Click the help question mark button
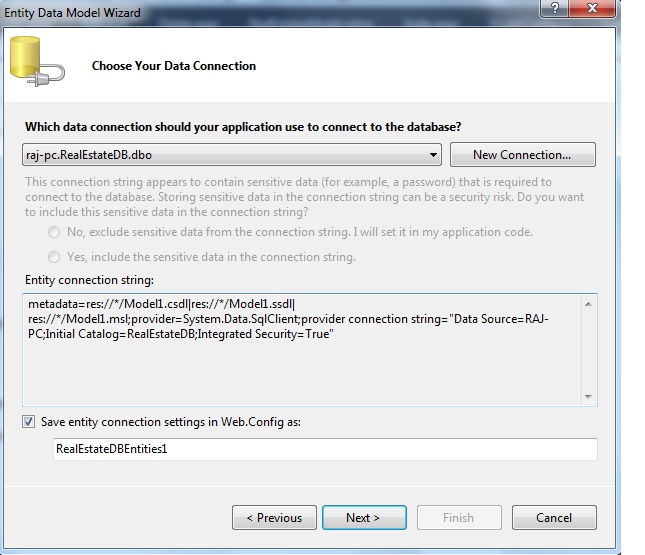Viewport: 645px width, 555px height. [553, 11]
